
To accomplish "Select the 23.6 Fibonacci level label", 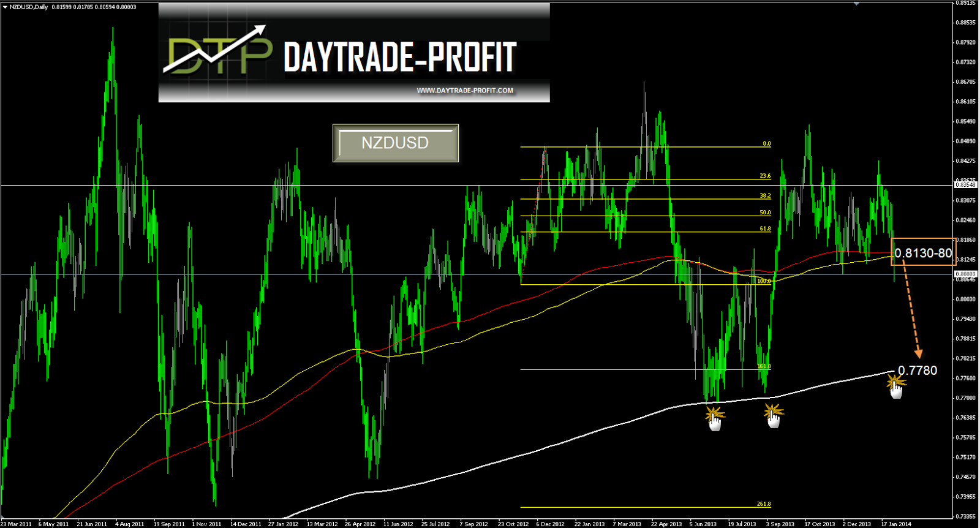I will click(765, 176).
